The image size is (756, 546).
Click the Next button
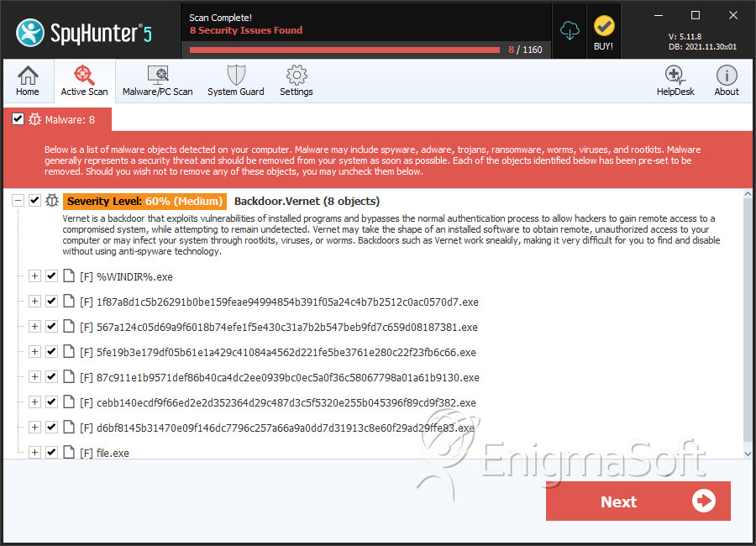click(x=638, y=501)
